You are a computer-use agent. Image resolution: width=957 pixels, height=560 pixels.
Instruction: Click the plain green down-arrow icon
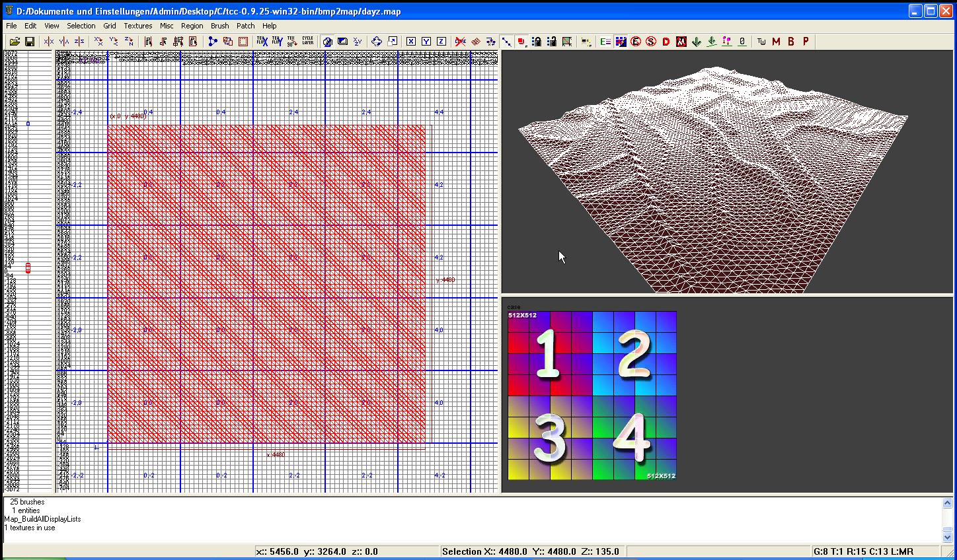point(697,42)
